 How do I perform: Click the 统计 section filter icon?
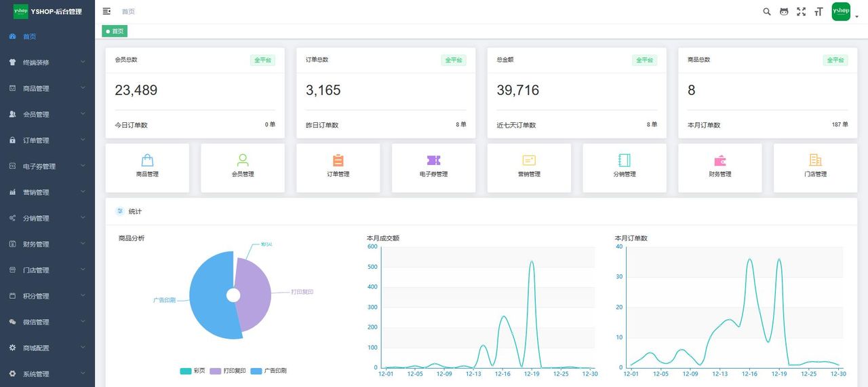click(x=120, y=211)
